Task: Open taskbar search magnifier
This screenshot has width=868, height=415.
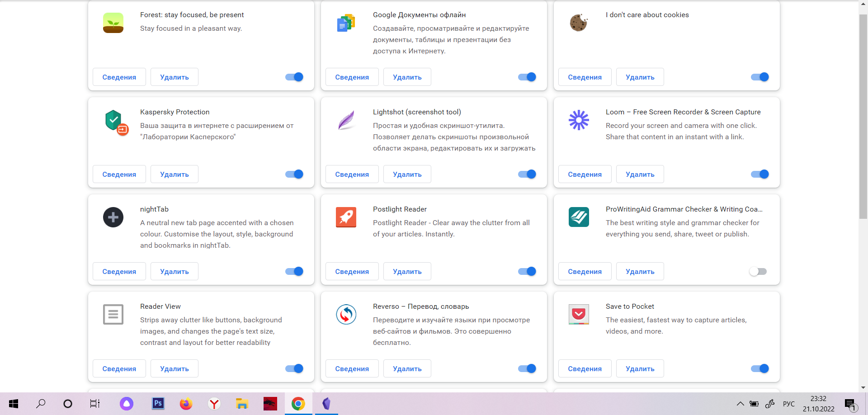Action: tap(41, 404)
